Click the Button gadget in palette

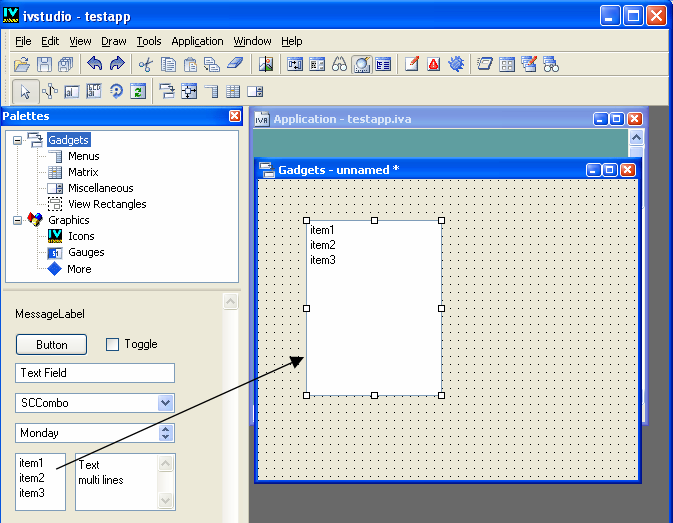[52, 344]
